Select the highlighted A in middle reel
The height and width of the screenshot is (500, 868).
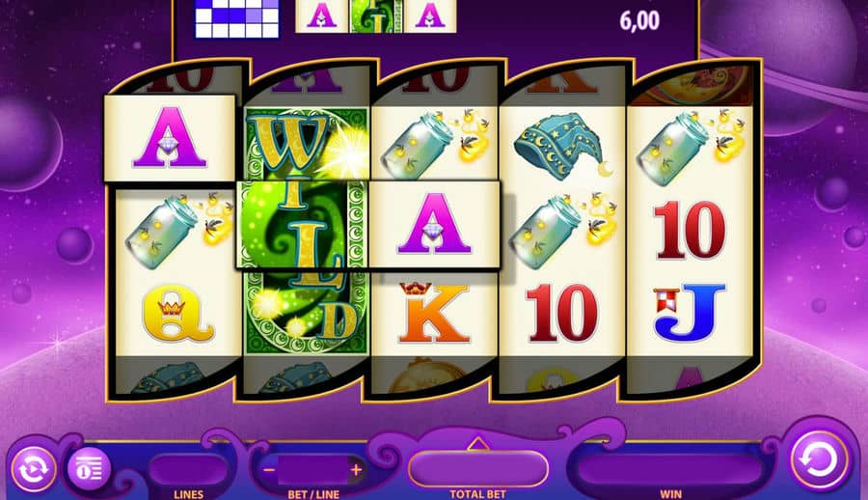pyautogui.click(x=435, y=224)
